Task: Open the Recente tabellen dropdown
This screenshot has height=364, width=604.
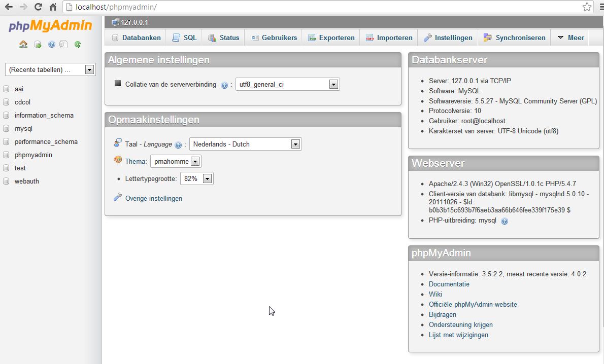Action: pos(50,69)
